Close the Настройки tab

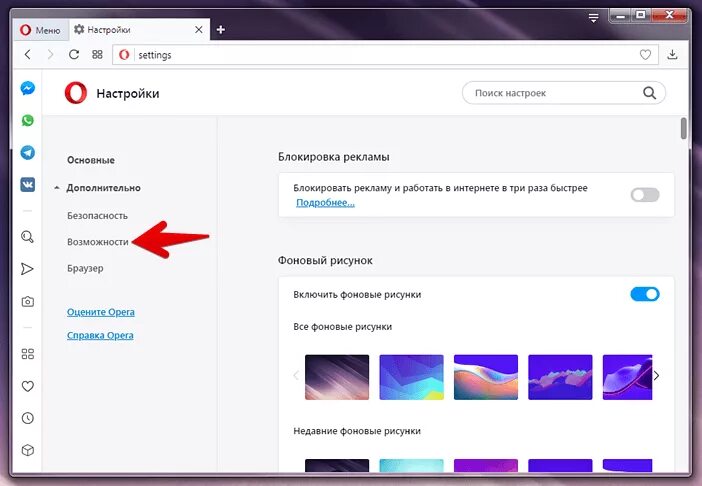tap(199, 30)
